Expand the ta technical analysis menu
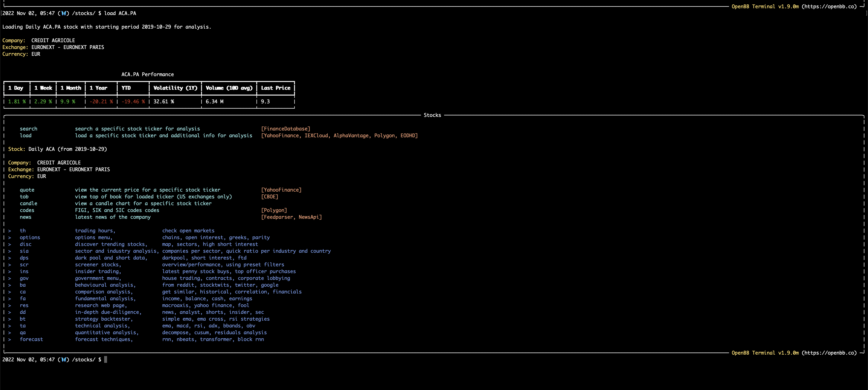Screen dimensions: 868x390 pos(23,325)
